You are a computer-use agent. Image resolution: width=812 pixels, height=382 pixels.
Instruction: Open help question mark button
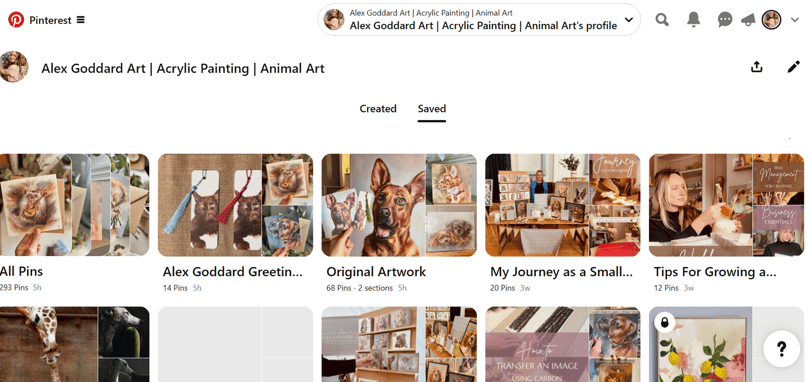(782, 349)
